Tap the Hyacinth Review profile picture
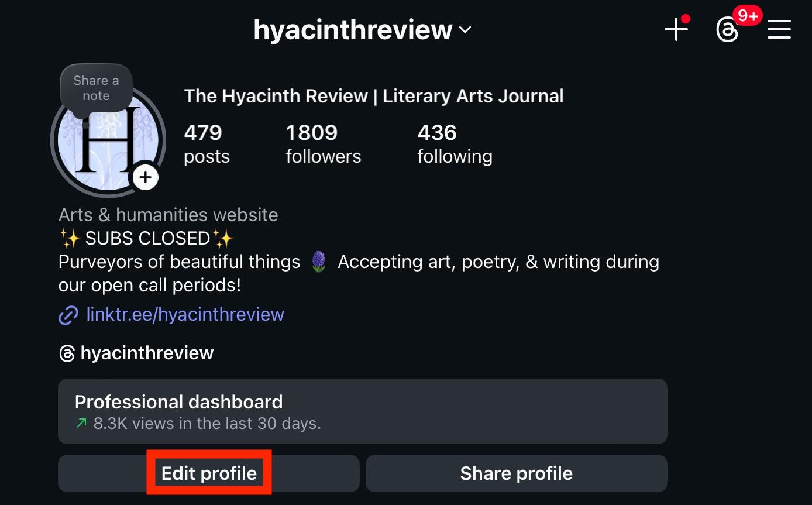This screenshot has height=505, width=812. (x=108, y=140)
